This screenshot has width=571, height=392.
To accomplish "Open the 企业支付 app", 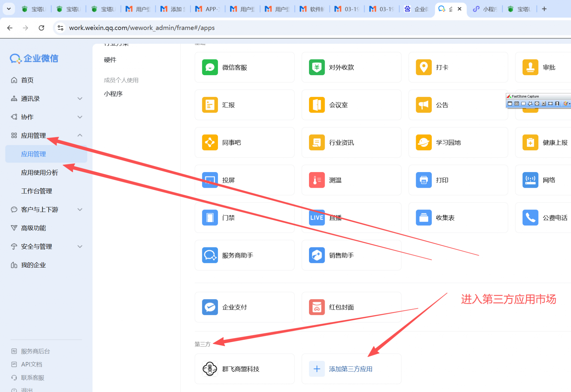I will coord(210,307).
